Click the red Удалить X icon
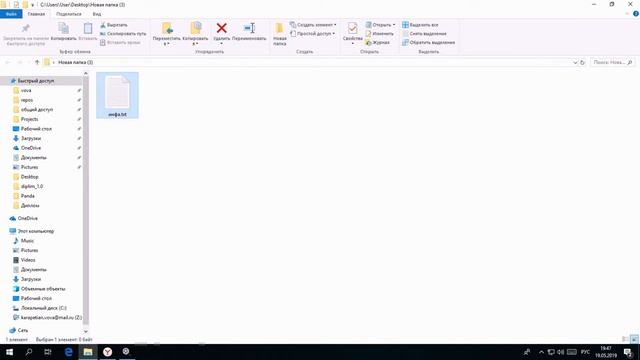This screenshot has height=360, width=640. point(222,28)
